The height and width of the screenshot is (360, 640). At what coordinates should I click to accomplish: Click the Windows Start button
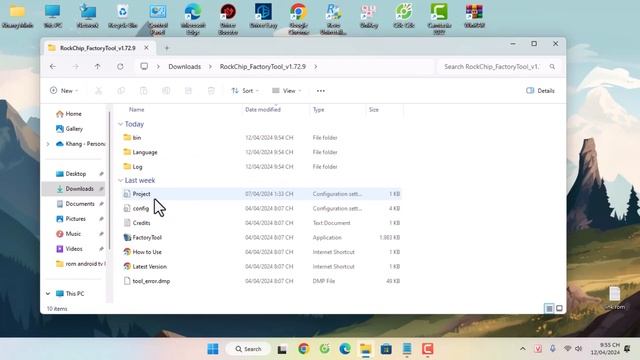click(213, 349)
